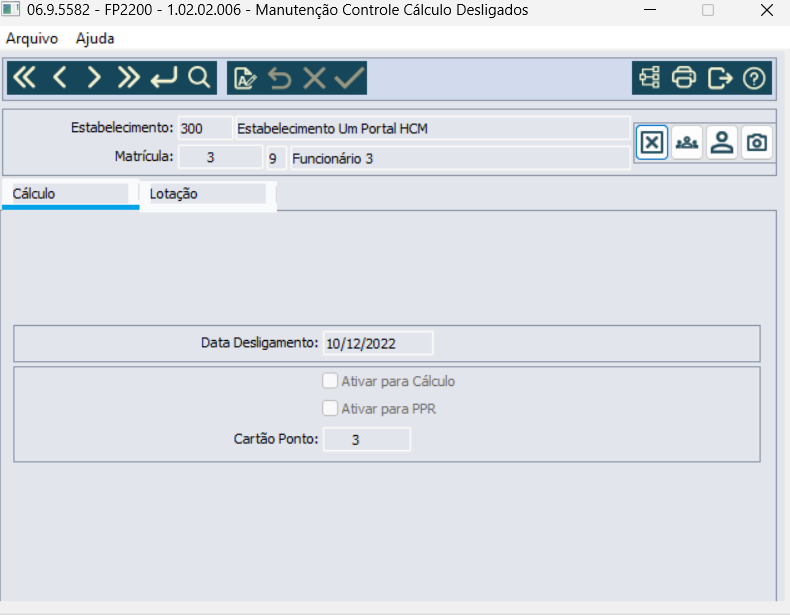
Task: Enable Ativar para PPR checkbox
Action: pos(330,408)
